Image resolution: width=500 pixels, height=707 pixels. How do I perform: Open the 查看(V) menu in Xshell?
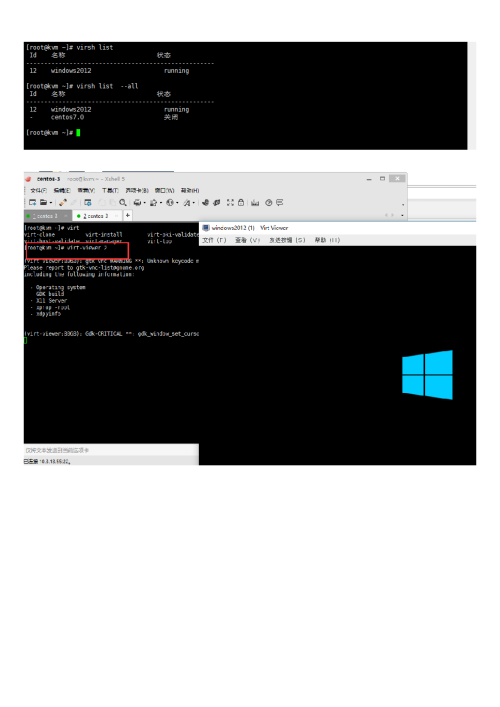86,190
